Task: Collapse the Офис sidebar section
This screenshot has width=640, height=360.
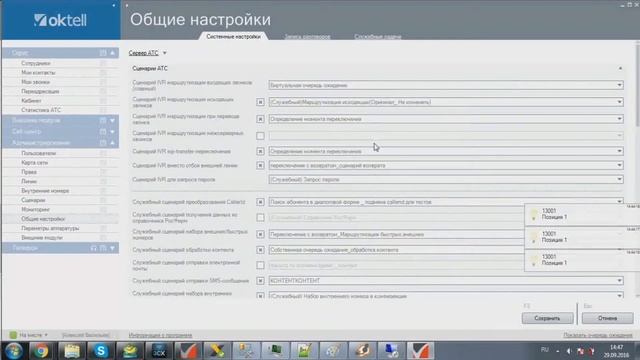Action: (113, 53)
